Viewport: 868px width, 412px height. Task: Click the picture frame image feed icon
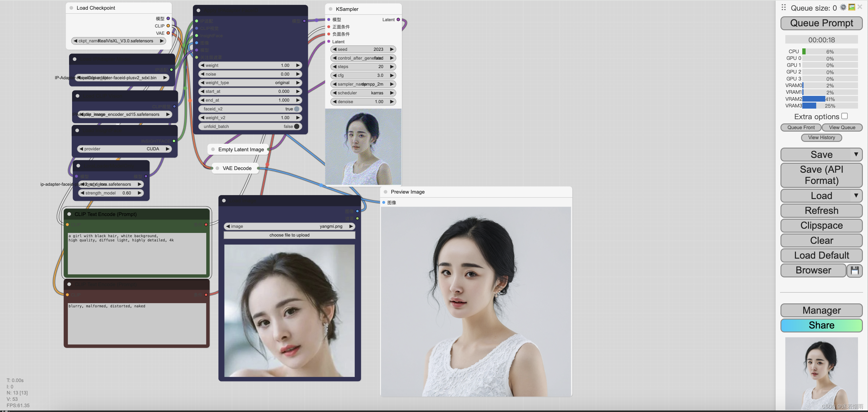point(851,7)
